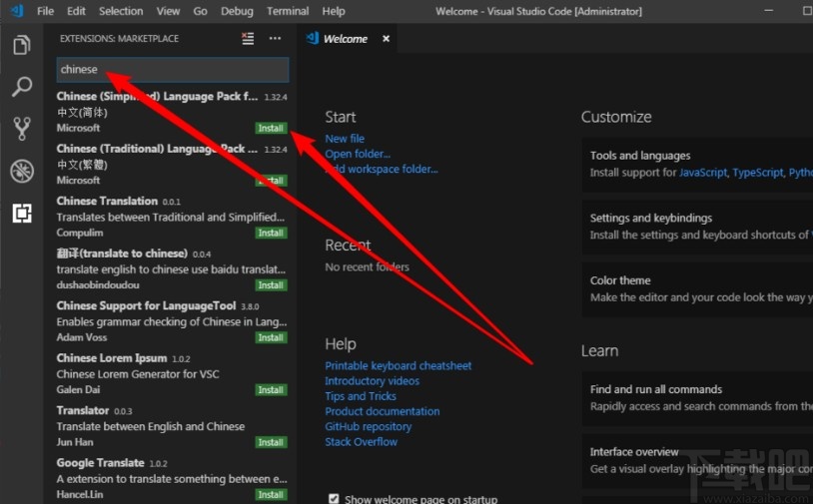Clear extensions search results icon
This screenshot has width=813, height=504.
coord(248,38)
